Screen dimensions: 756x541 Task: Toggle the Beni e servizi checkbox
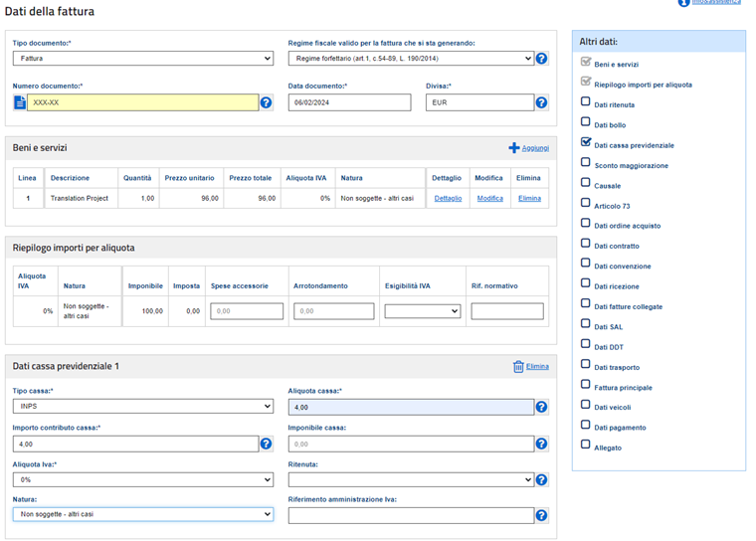pyautogui.click(x=585, y=62)
